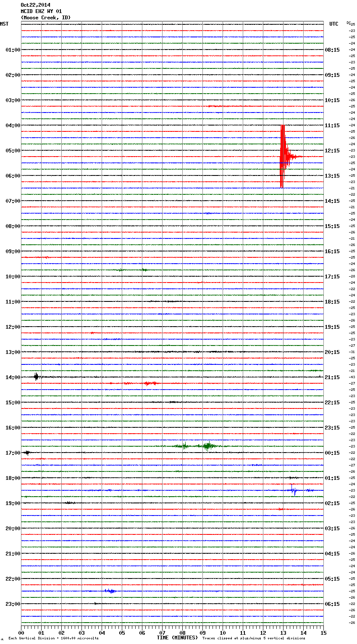Viewport: 357px width, 644px height.
Task: Select the 04:00 MST time label
Action: coord(13,126)
